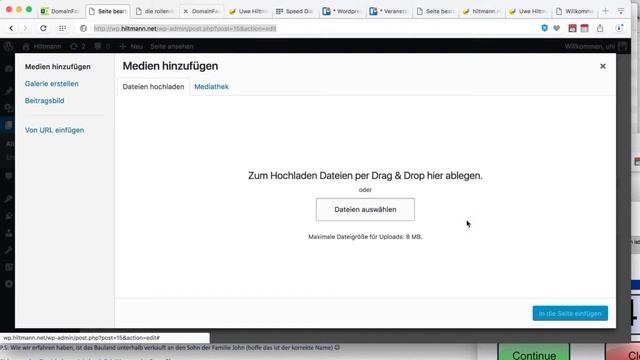Open the Speed Dial grid icon in toolbar
The image size is (640, 360).
tap(62, 28)
